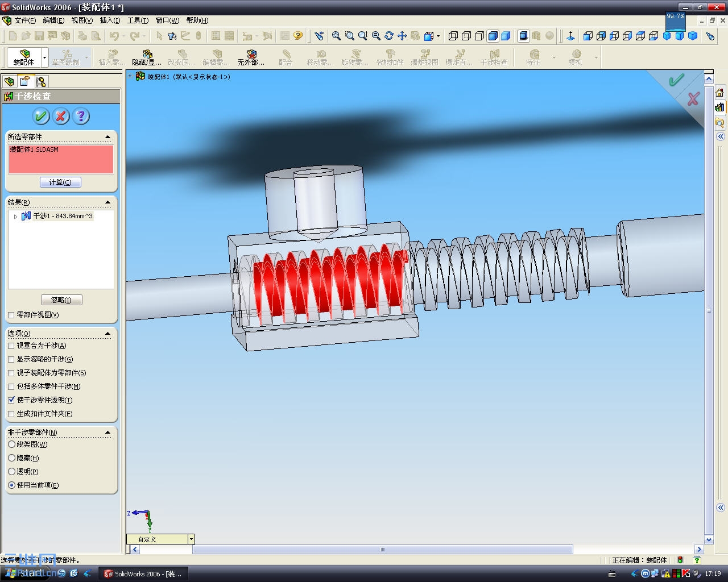The height and width of the screenshot is (582, 728).
Task: Select 隐藏 radio option
Action: pyautogui.click(x=11, y=458)
